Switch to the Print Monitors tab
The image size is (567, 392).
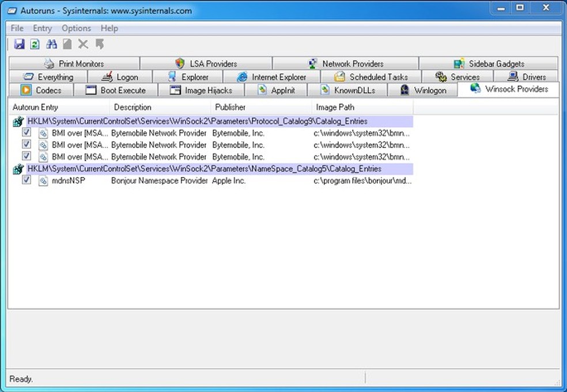[74, 63]
